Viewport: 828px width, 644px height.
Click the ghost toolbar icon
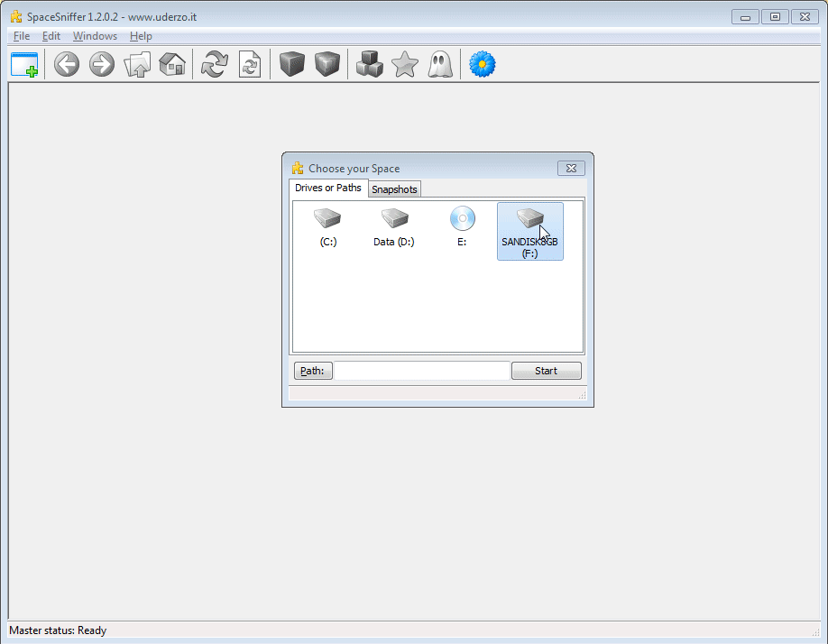point(440,65)
